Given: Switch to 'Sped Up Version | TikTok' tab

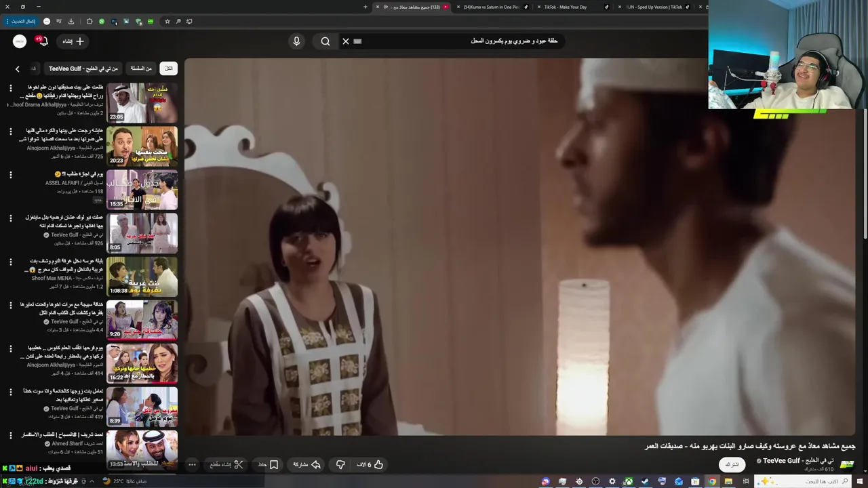Looking at the screenshot, I should (655, 7).
